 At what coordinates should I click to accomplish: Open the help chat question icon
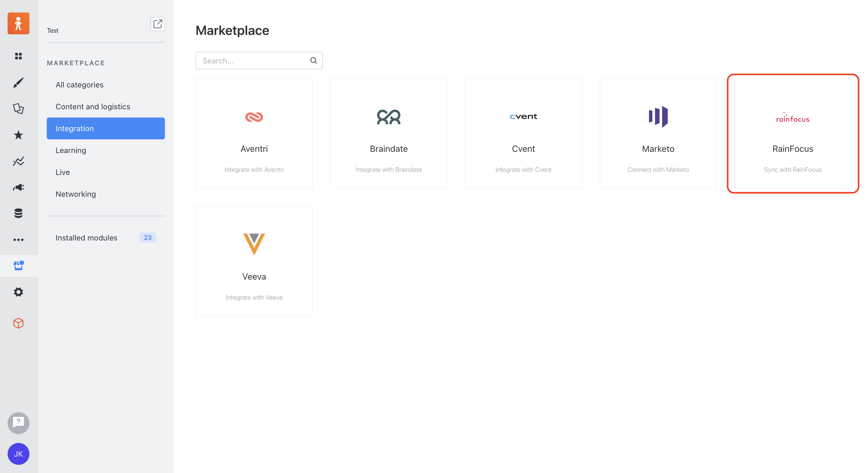(18, 423)
